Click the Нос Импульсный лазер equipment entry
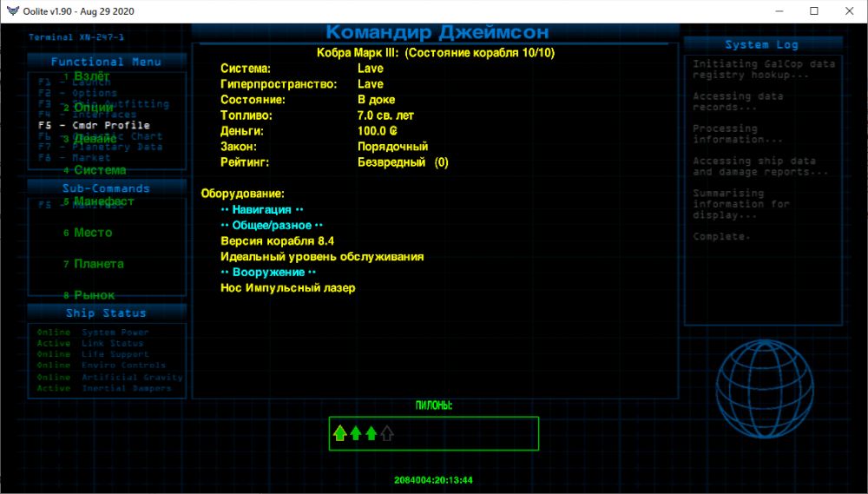The height and width of the screenshot is (494, 868). [288, 287]
